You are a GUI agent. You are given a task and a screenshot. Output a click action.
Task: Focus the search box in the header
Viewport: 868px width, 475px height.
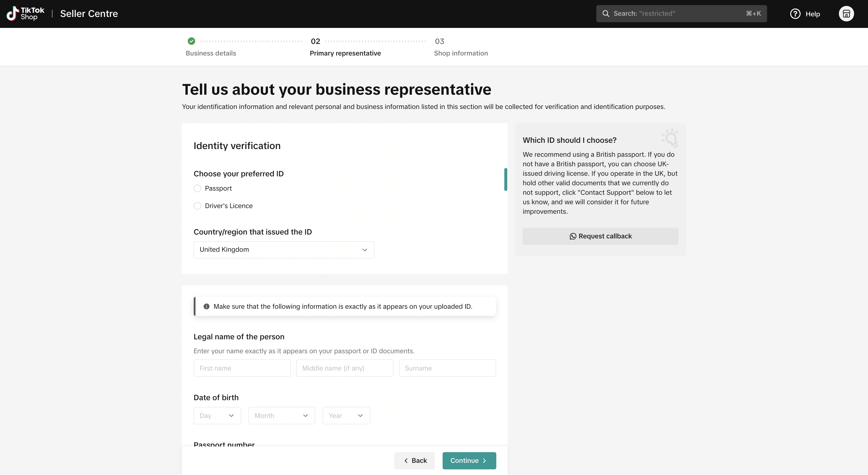pyautogui.click(x=681, y=13)
